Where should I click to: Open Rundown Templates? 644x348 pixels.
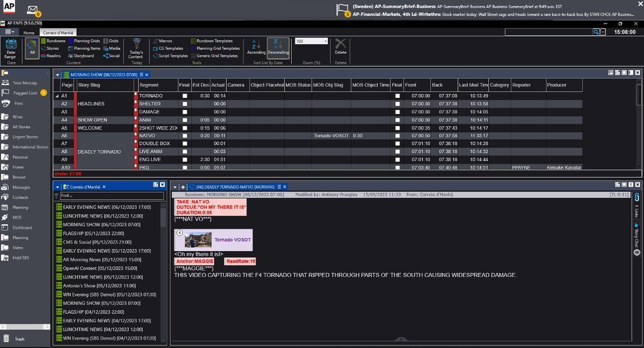[x=211, y=41]
